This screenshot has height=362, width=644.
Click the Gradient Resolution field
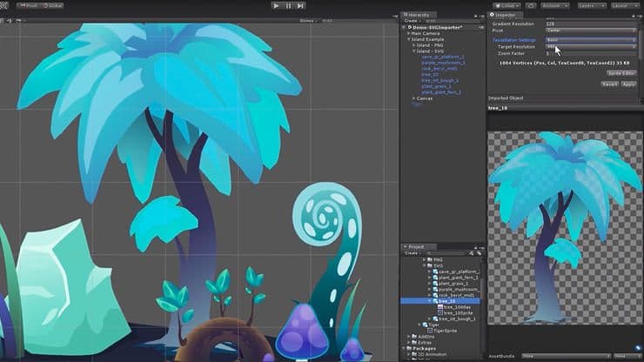(591, 23)
